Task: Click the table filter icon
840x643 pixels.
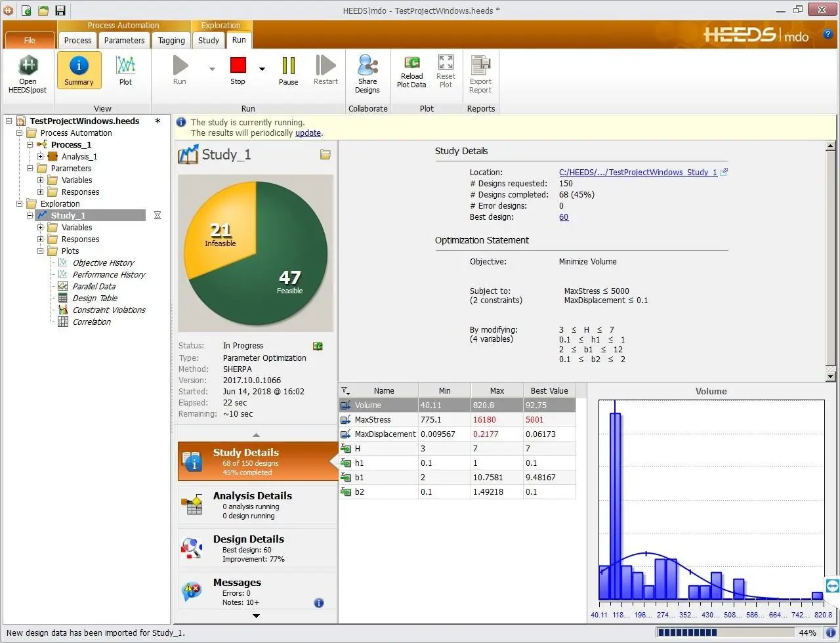Action: (346, 390)
